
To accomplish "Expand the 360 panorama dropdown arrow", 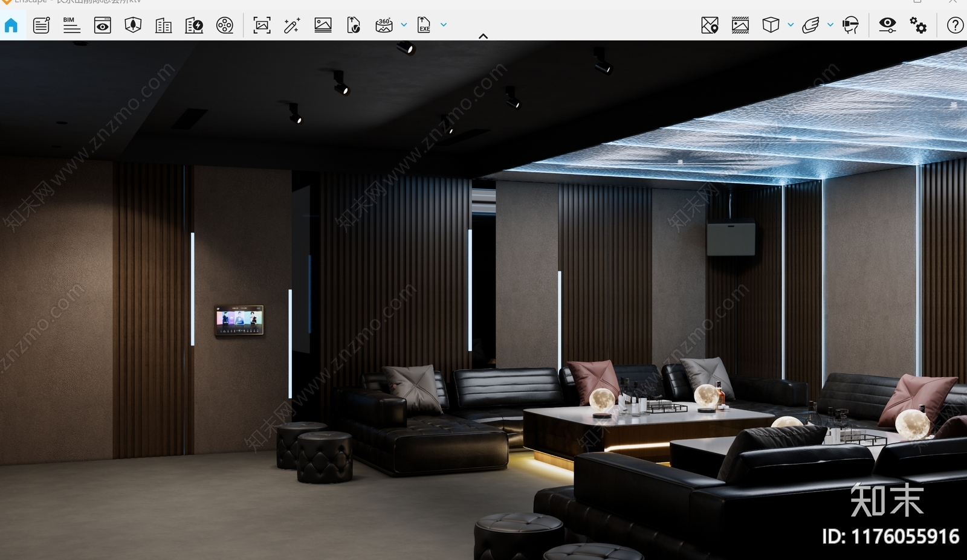I will point(404,25).
